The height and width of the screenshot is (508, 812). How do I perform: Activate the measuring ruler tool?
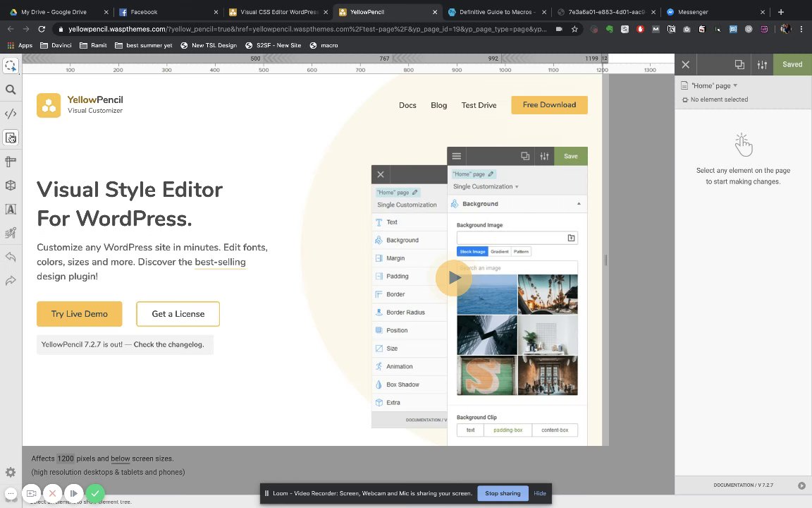click(x=11, y=162)
